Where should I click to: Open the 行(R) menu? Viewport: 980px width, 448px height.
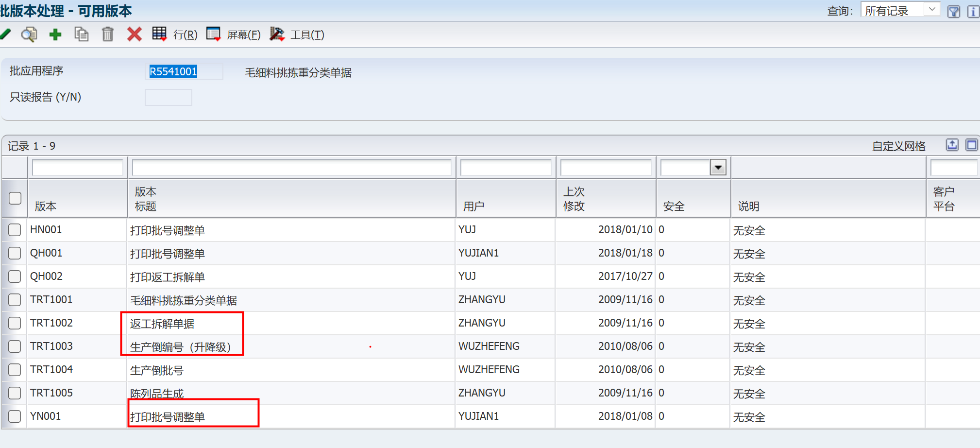(186, 35)
